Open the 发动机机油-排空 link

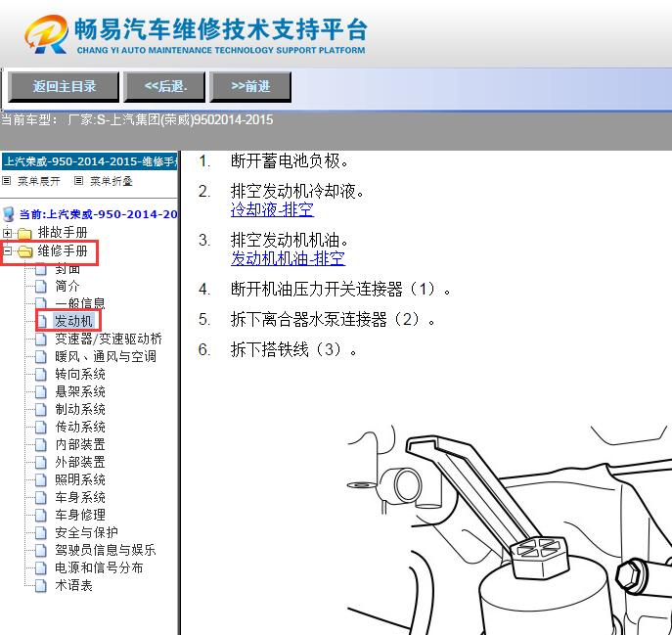click(x=288, y=258)
